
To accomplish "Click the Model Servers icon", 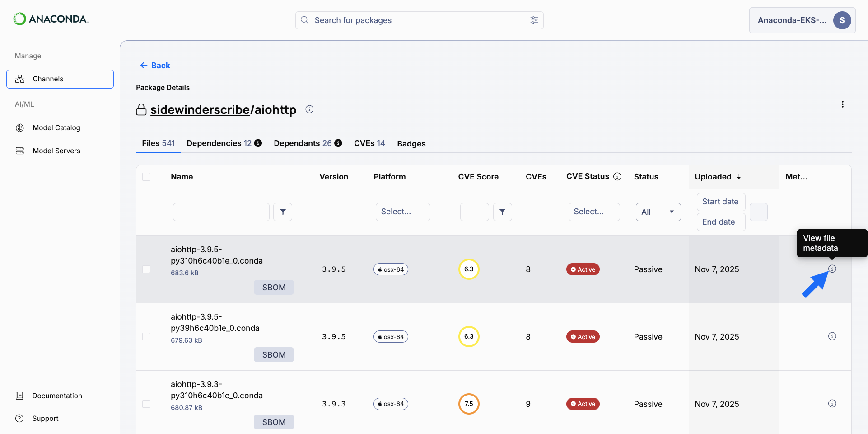I will tap(20, 151).
